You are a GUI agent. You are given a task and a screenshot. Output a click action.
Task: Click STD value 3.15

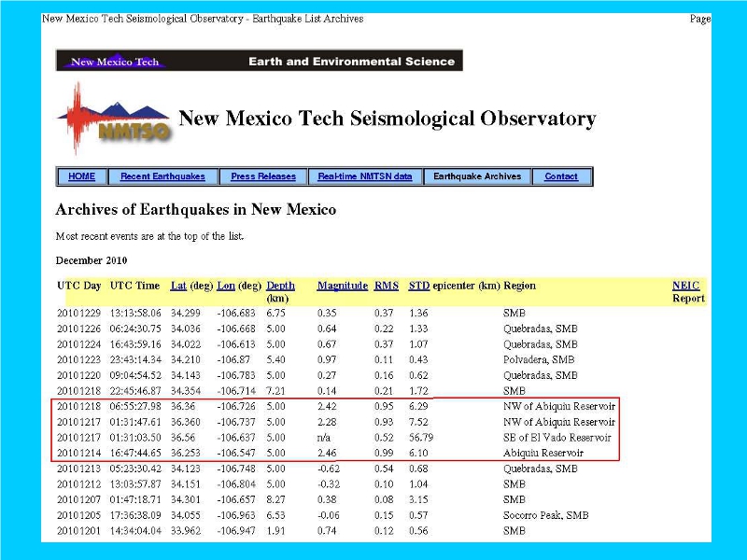pos(418,500)
